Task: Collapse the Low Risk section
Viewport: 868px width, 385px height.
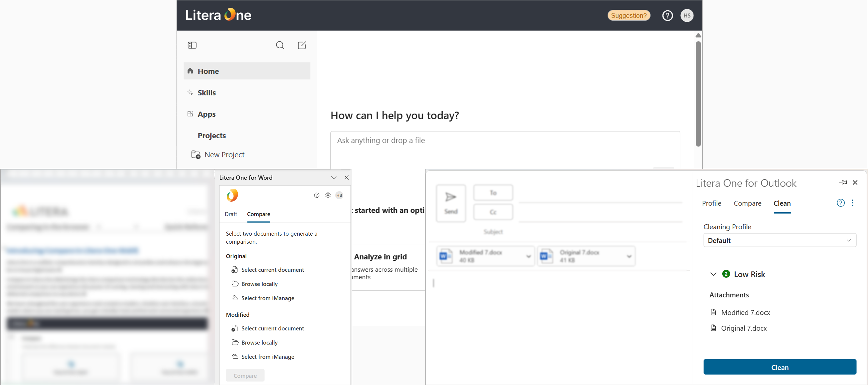Action: [713, 274]
